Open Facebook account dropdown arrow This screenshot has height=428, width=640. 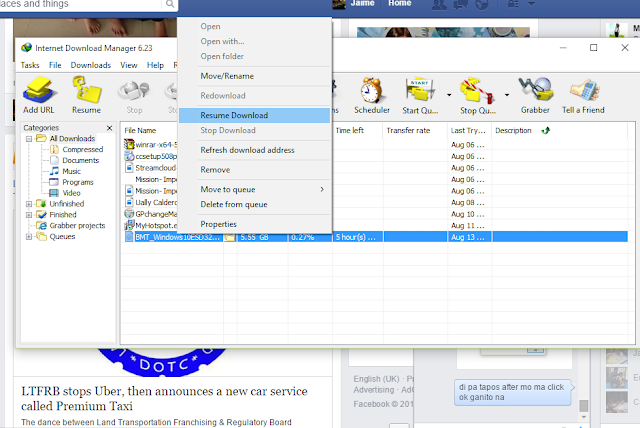tap(531, 4)
